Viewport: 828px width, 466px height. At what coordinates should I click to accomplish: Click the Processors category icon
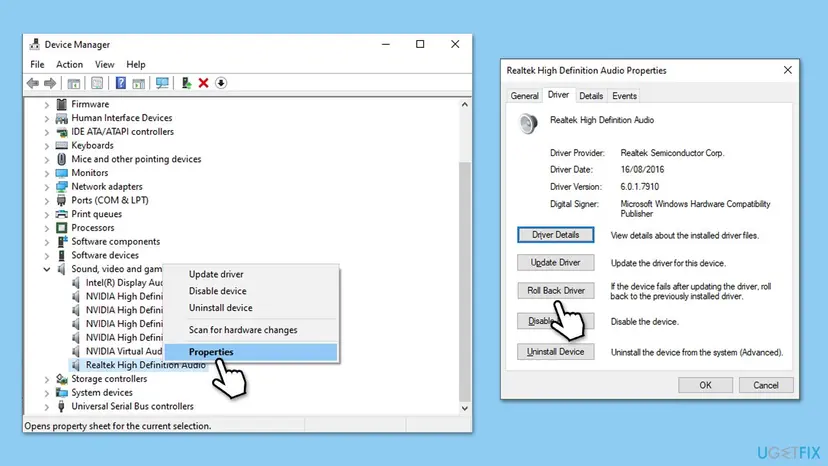click(x=62, y=228)
